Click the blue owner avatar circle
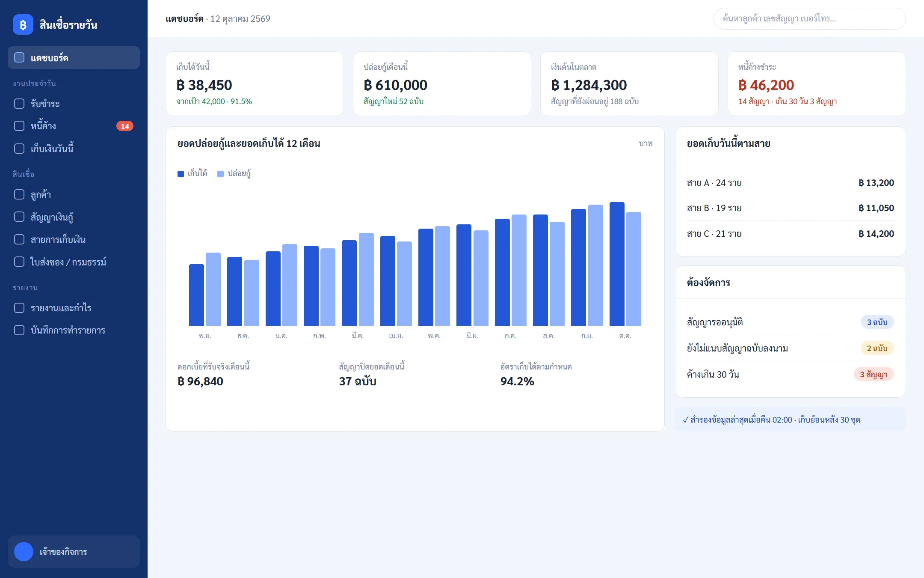 tap(24, 551)
